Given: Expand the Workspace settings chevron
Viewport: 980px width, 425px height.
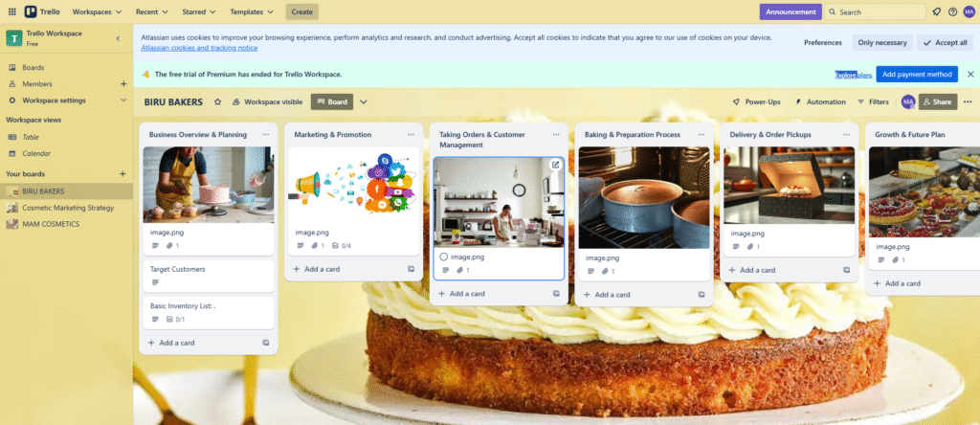Looking at the screenshot, I should point(123,100).
